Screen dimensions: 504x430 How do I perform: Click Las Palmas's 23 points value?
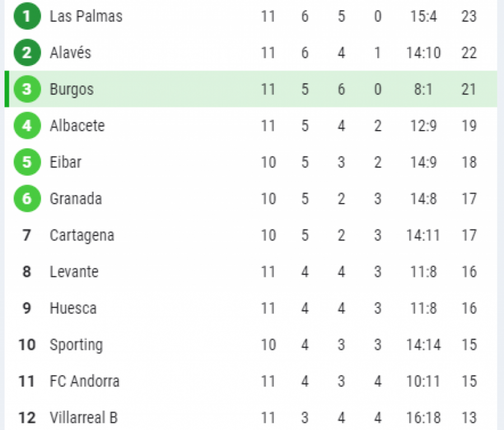(469, 16)
